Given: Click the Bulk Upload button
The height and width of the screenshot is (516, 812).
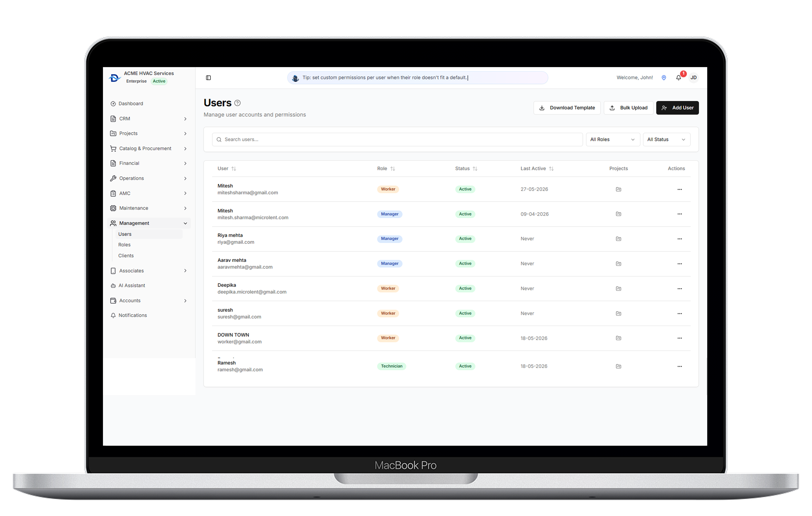Looking at the screenshot, I should [628, 108].
